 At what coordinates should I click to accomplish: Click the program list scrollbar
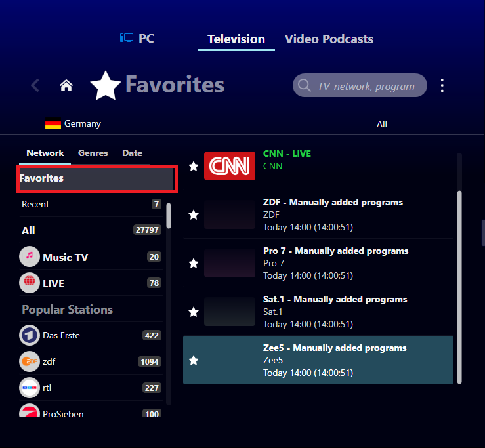(459, 287)
